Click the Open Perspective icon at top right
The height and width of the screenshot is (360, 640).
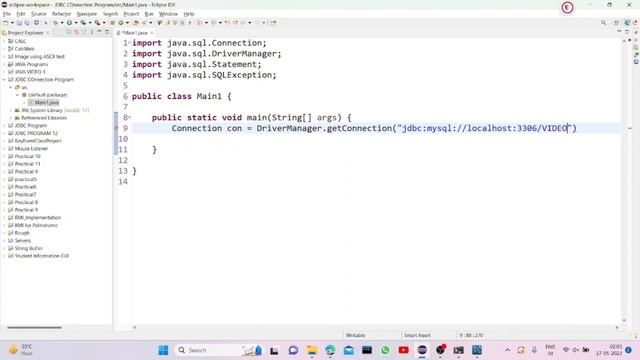617,23
